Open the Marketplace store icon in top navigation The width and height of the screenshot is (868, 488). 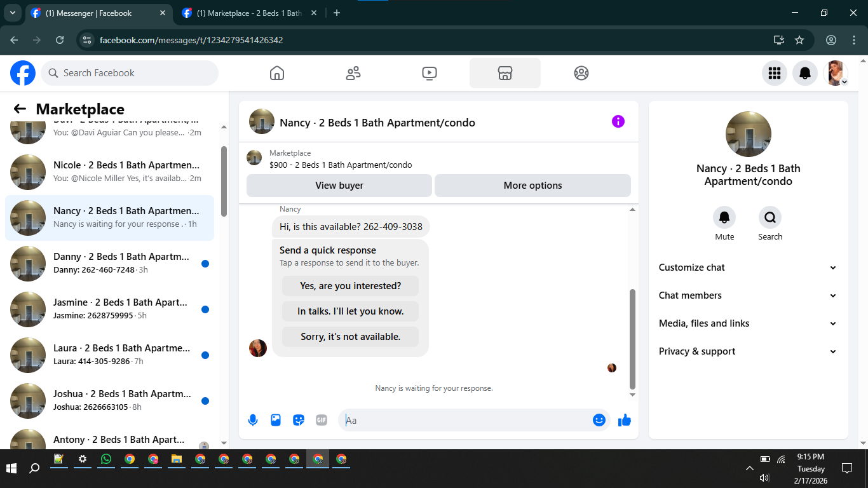505,73
